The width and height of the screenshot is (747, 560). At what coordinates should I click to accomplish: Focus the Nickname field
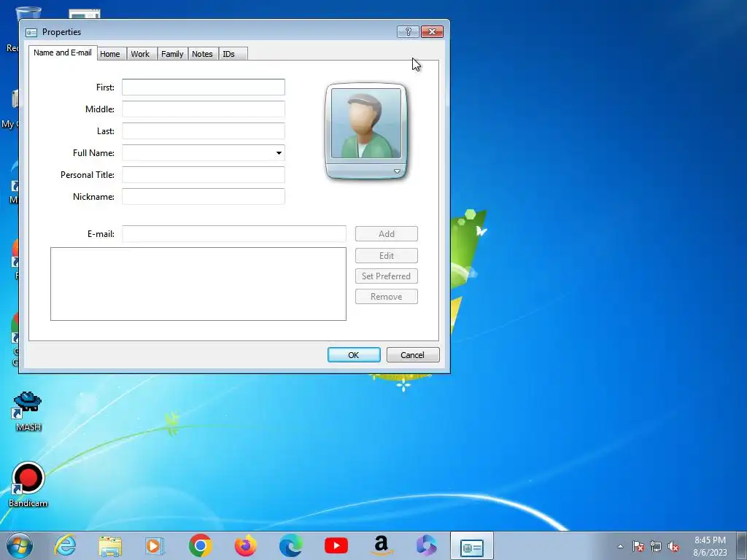click(204, 197)
